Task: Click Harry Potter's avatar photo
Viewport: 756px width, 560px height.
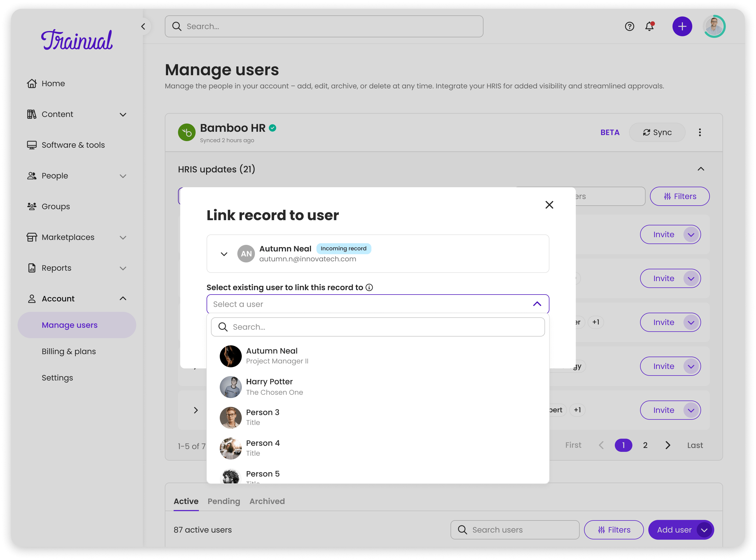Action: [x=231, y=387]
